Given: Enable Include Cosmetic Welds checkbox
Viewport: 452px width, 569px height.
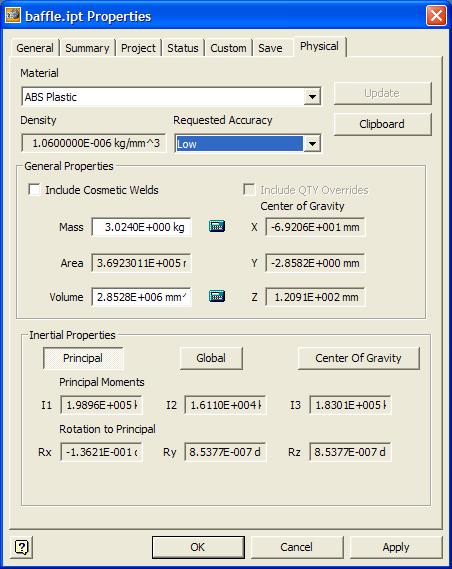Looking at the screenshot, I should (34, 189).
